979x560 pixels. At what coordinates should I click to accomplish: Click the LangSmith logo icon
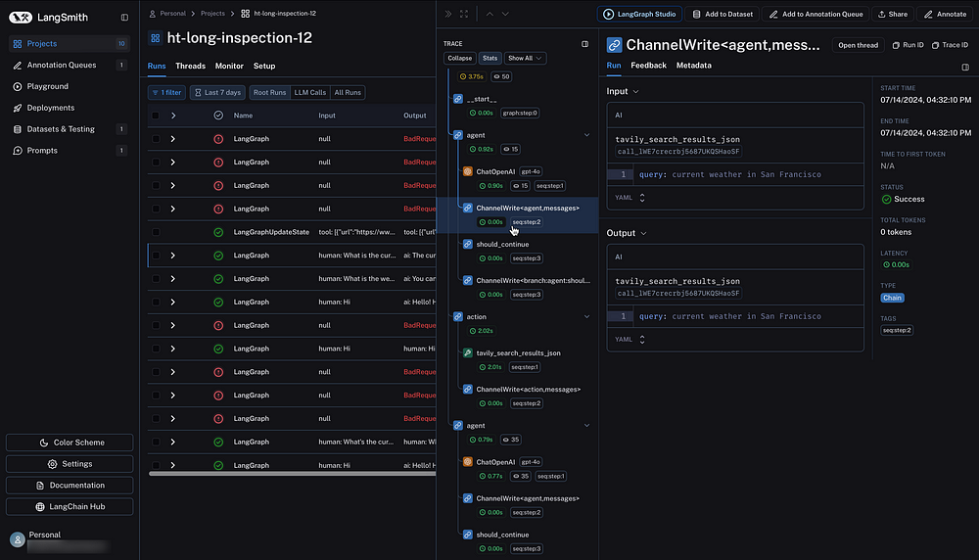pos(20,18)
